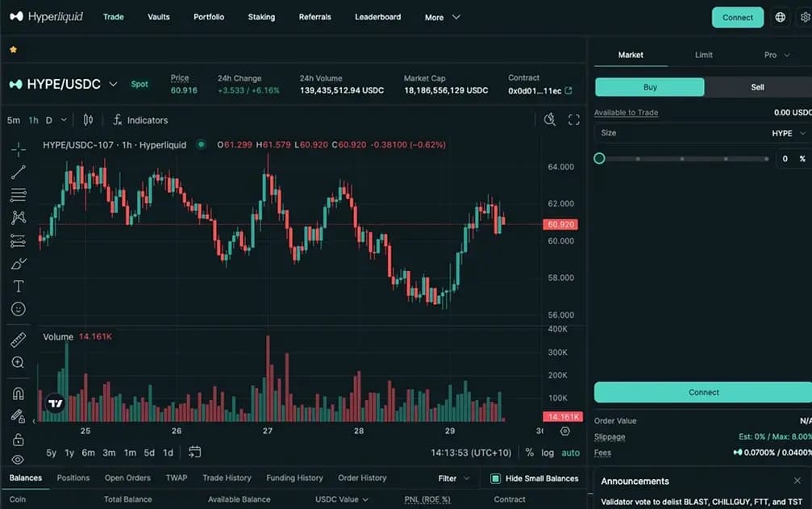812x509 pixels.
Task: Toggle log scale on chart
Action: point(548,453)
